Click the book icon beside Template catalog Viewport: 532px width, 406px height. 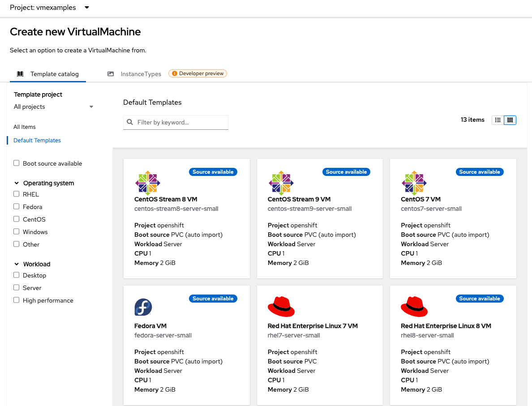pos(20,73)
